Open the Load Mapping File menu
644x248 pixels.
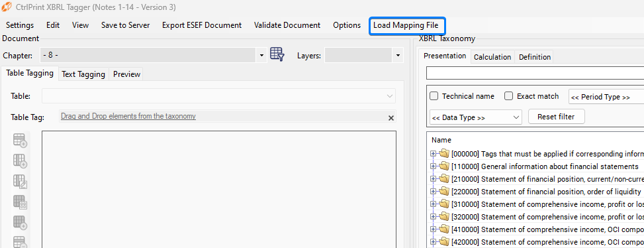coord(406,25)
